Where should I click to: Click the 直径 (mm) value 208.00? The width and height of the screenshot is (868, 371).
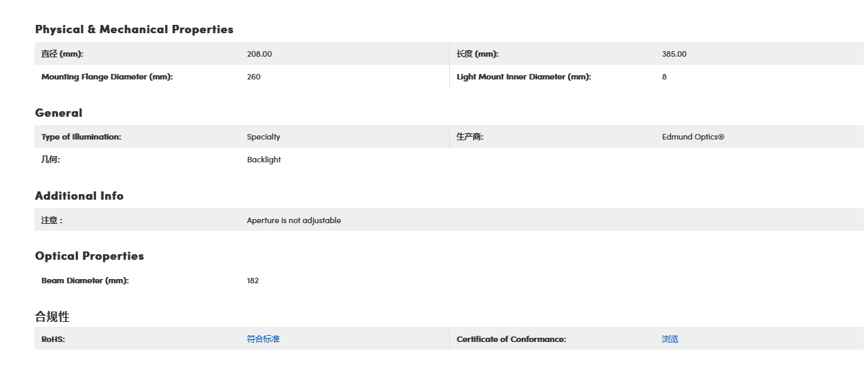259,54
